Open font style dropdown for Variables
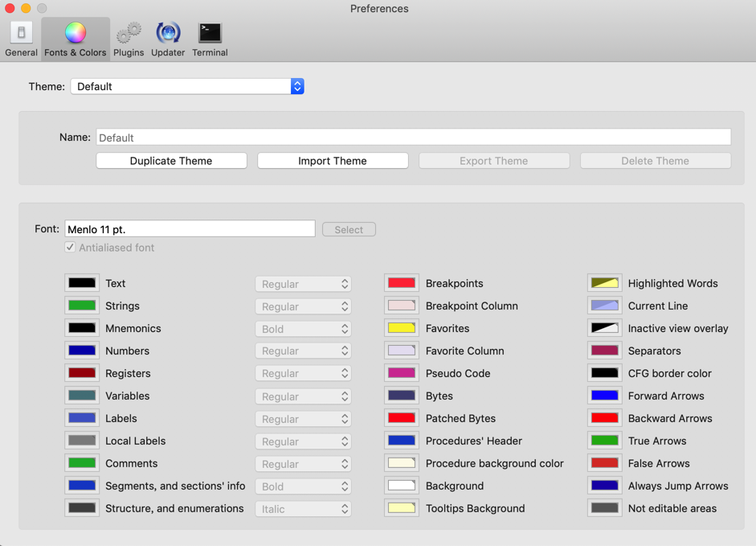756x546 pixels. click(x=303, y=396)
